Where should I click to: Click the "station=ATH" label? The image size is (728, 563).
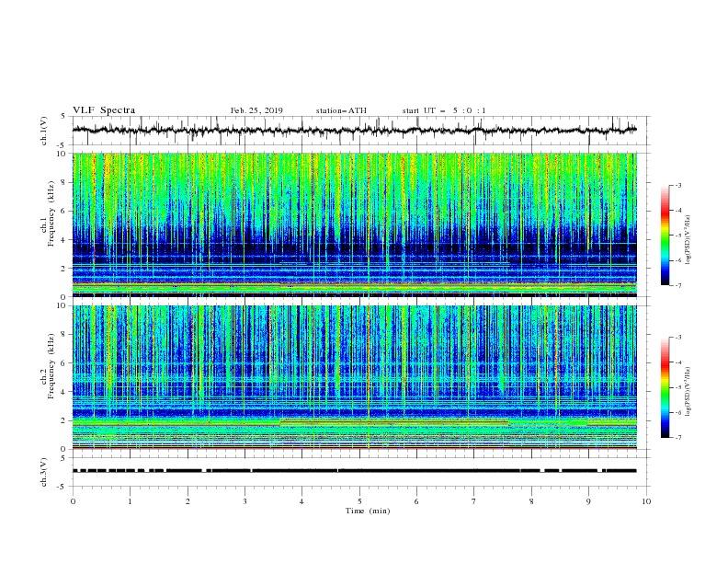pyautogui.click(x=341, y=110)
